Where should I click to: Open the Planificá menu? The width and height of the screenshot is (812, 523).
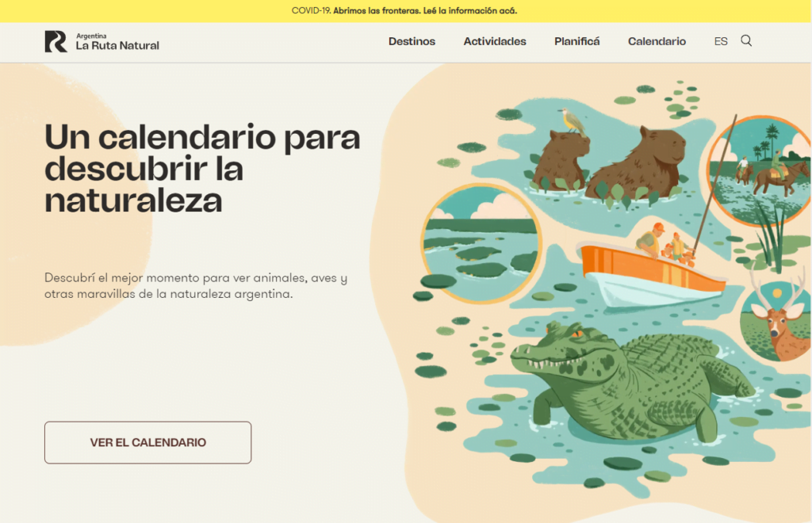click(x=577, y=41)
